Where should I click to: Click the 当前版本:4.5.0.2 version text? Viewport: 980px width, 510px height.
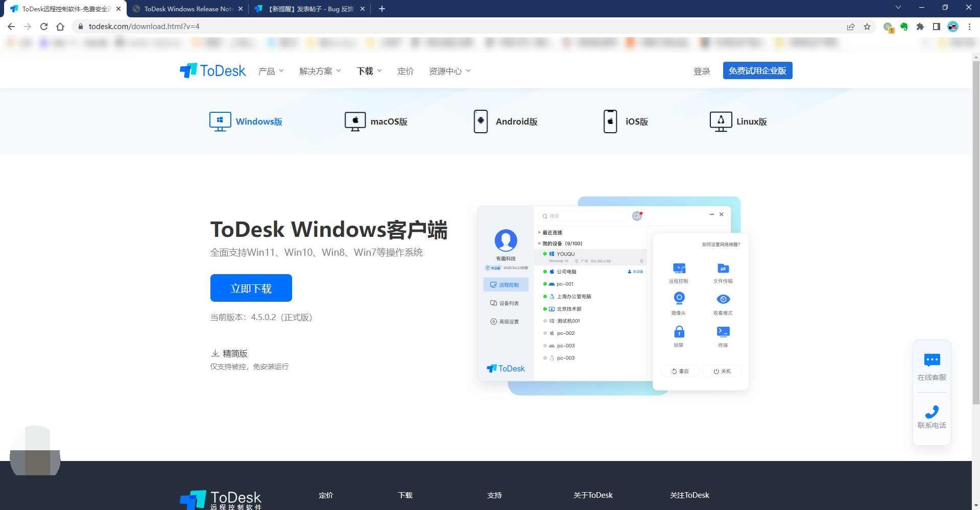click(261, 317)
